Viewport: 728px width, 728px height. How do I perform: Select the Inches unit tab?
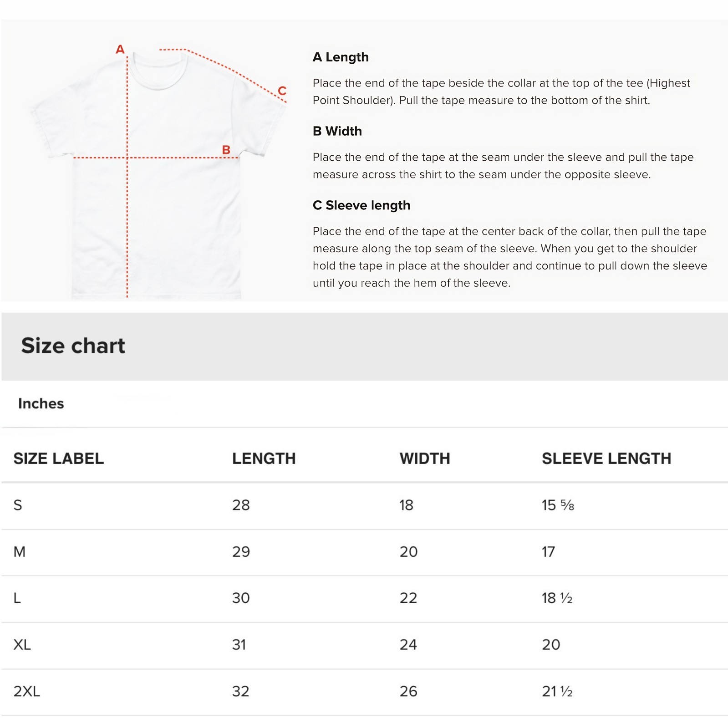41,403
